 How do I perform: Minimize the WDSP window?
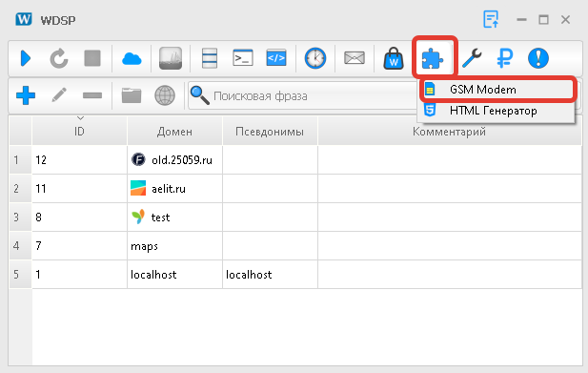[x=521, y=19]
